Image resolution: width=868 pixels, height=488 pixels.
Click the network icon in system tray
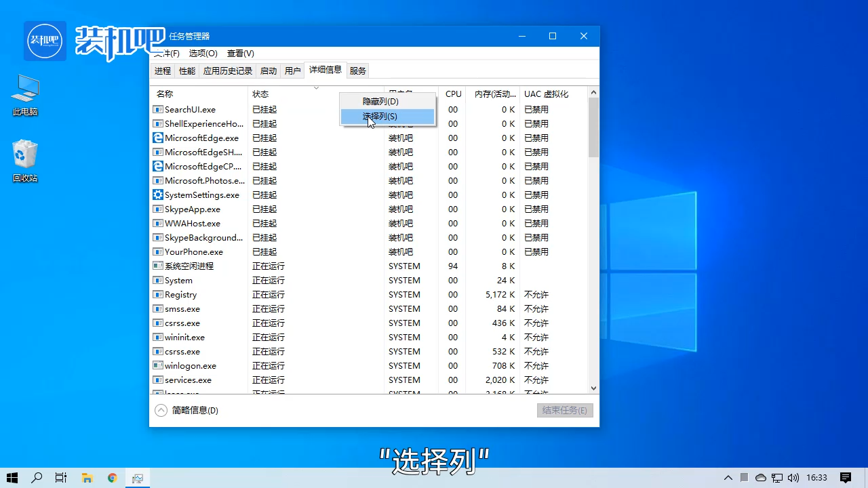[778, 478]
